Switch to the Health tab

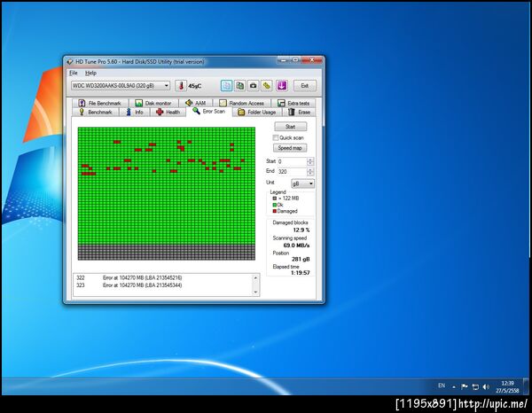click(x=168, y=113)
